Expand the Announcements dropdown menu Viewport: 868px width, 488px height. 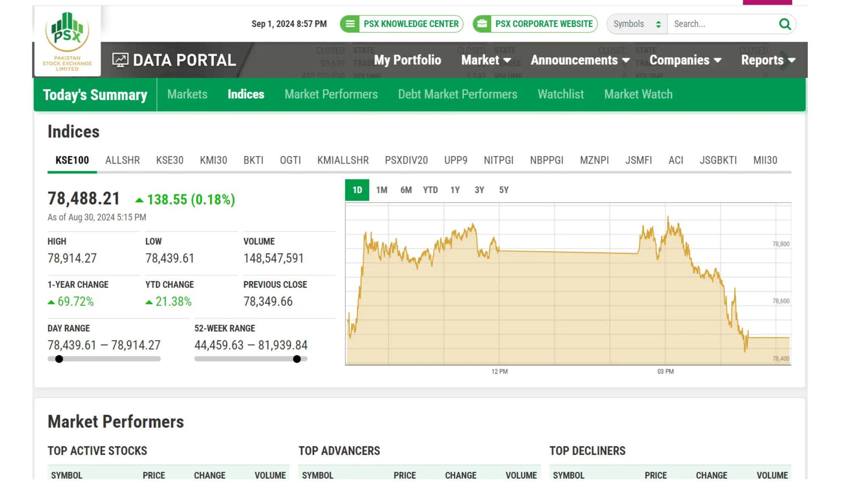pos(580,60)
